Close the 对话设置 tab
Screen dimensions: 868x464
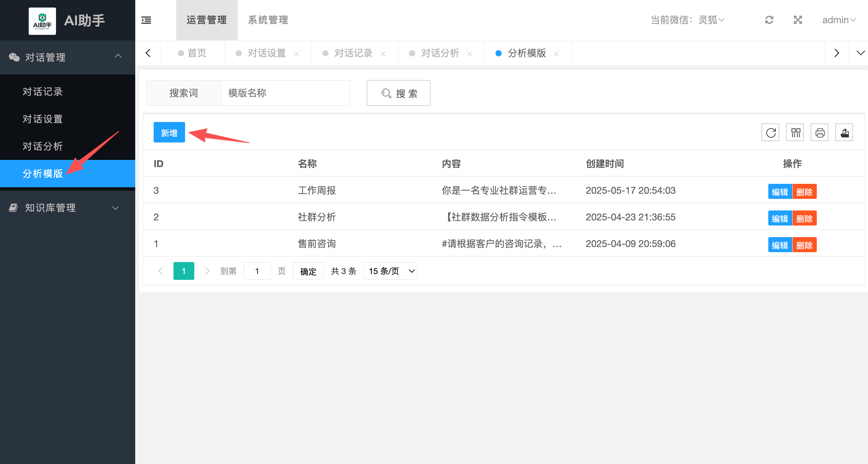296,54
